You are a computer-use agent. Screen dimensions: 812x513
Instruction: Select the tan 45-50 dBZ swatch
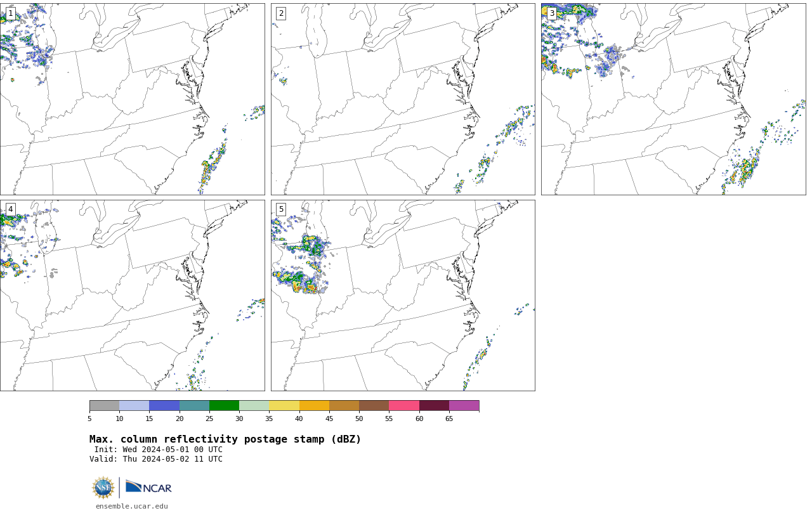click(x=344, y=406)
